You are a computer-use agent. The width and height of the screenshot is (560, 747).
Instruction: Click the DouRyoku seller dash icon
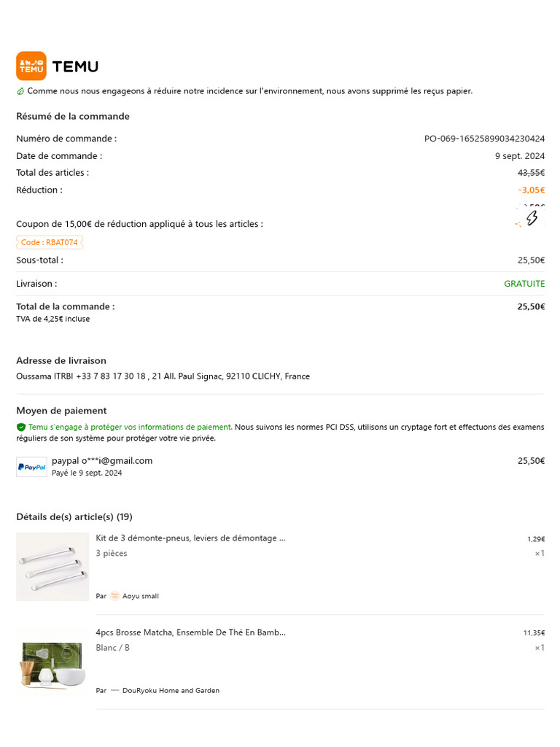114,690
